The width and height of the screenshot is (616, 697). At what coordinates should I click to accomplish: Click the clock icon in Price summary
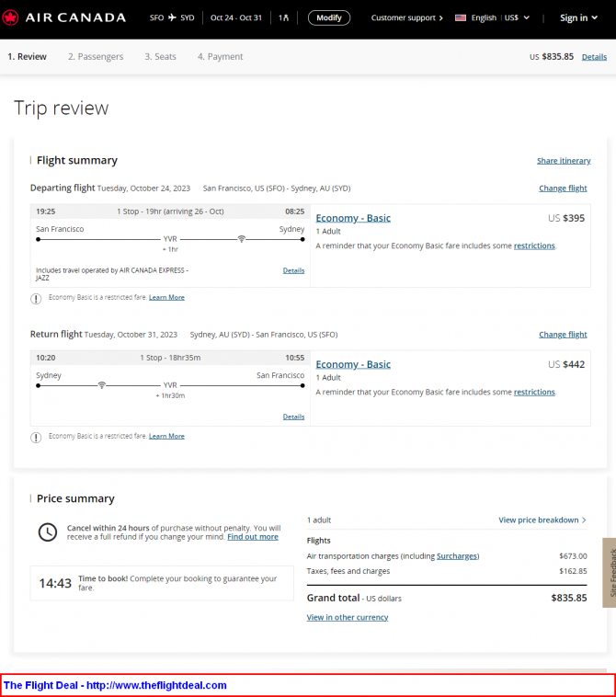[x=48, y=532]
